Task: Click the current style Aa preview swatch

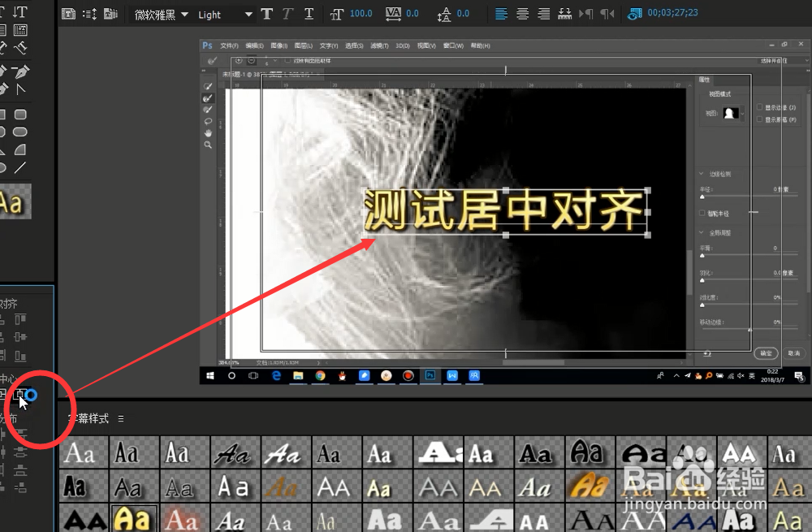Action: [x=15, y=201]
